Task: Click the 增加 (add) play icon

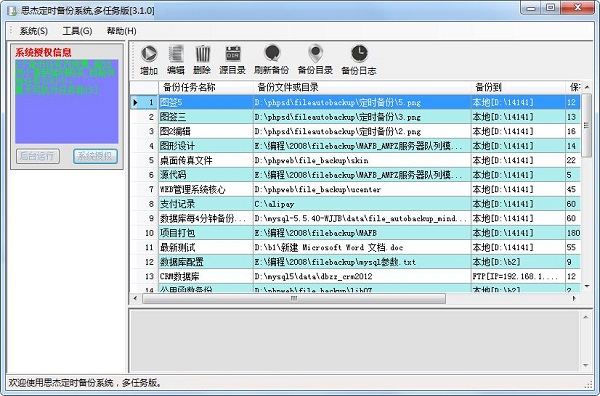Action: [x=149, y=54]
